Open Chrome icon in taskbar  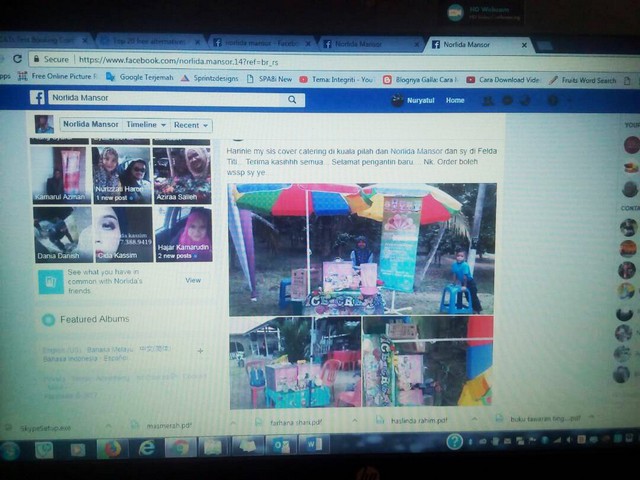[181, 447]
